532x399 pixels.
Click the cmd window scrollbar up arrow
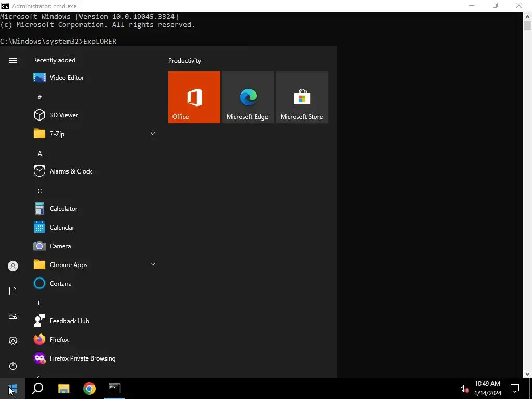[x=528, y=16]
